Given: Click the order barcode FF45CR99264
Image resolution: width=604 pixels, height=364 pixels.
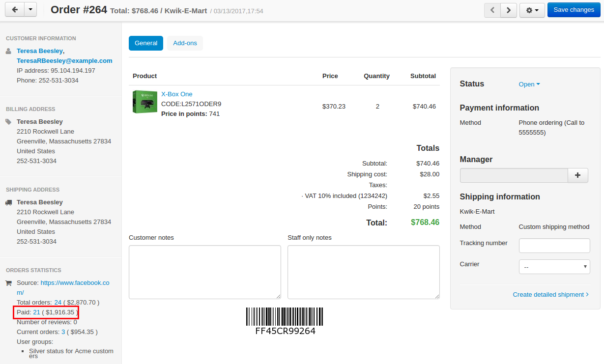Looking at the screenshot, I should pos(285,321).
